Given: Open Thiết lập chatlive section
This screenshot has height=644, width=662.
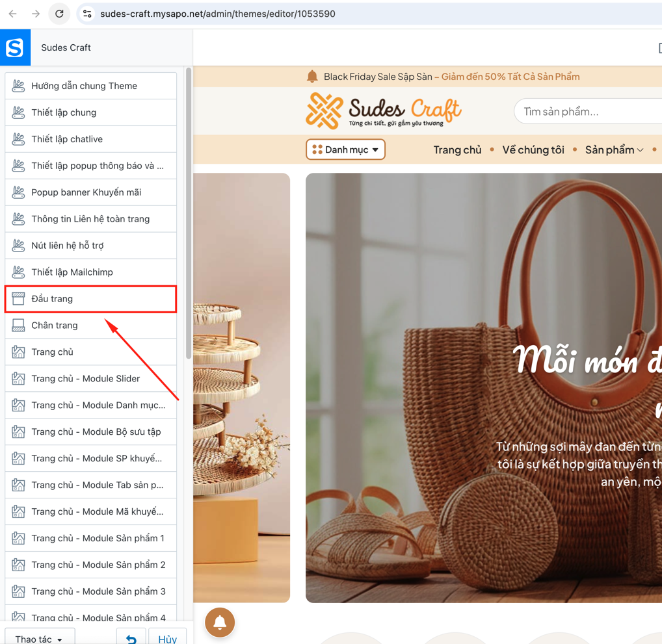Looking at the screenshot, I should pos(91,139).
